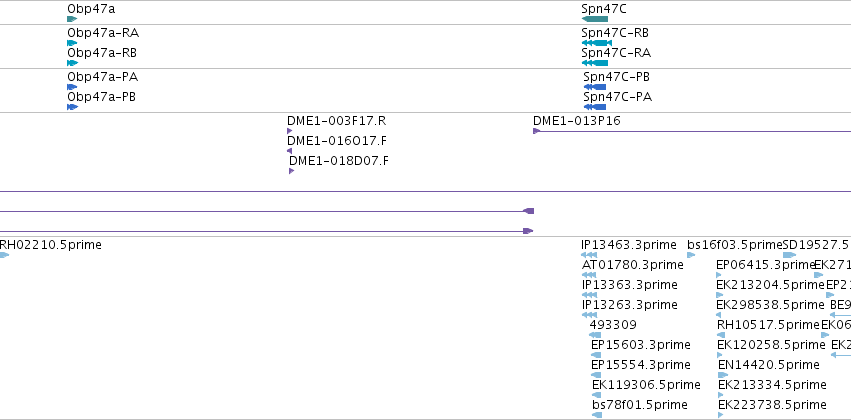Click the EK119306.5prime EST glyph
The width and height of the screenshot is (851, 420).
point(596,395)
